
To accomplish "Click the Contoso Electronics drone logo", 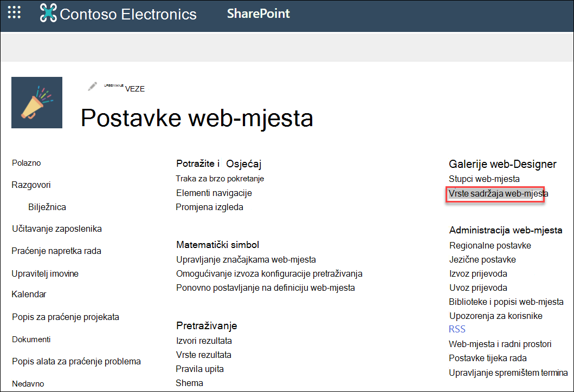I will pyautogui.click(x=48, y=13).
